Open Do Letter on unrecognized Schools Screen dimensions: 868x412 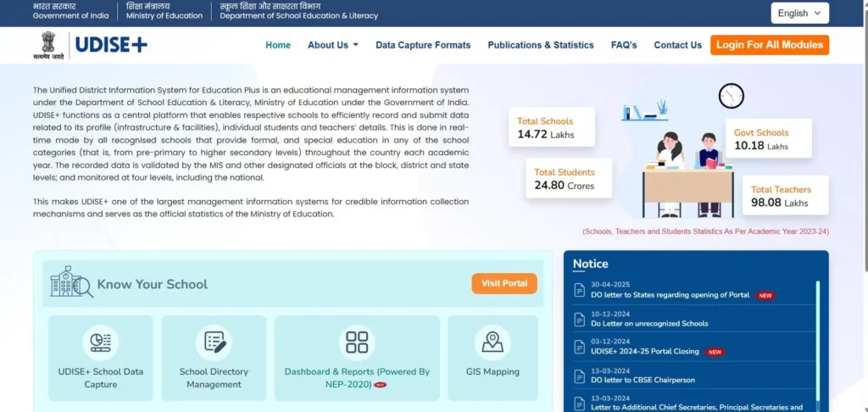coord(649,324)
